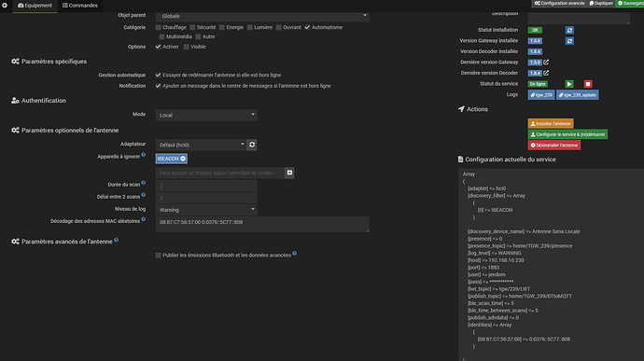The width and height of the screenshot is (644, 361).
Task: Click the Désinstaller l'antenne button
Action: click(554, 145)
